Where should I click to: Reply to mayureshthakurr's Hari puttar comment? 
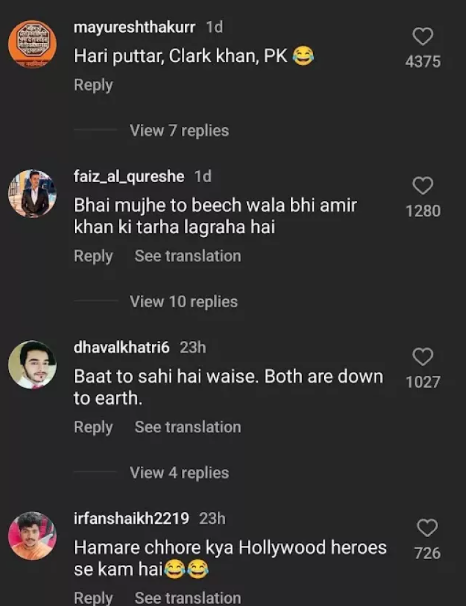pyautogui.click(x=93, y=85)
